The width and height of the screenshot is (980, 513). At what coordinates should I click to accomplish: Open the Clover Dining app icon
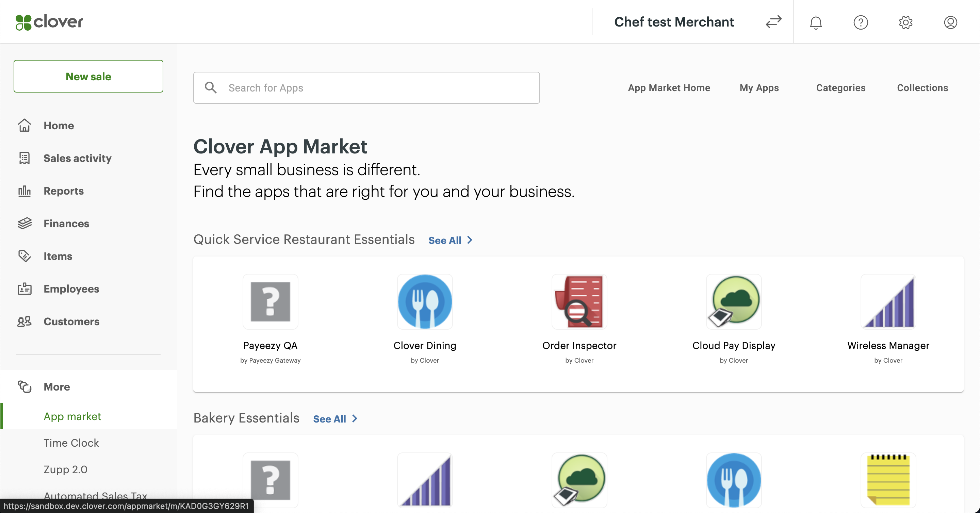425,301
